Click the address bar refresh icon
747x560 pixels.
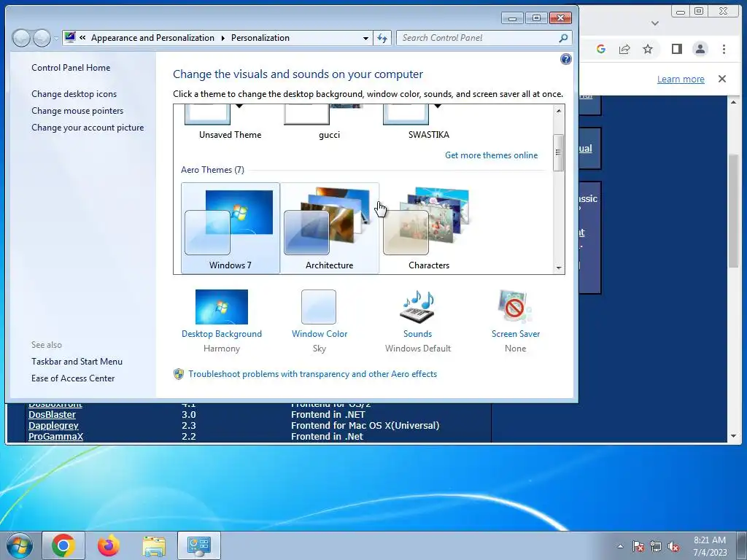[x=382, y=38]
